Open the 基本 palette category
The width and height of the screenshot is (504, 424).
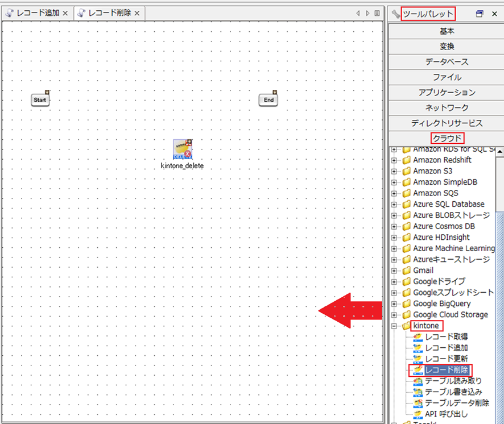tap(447, 31)
